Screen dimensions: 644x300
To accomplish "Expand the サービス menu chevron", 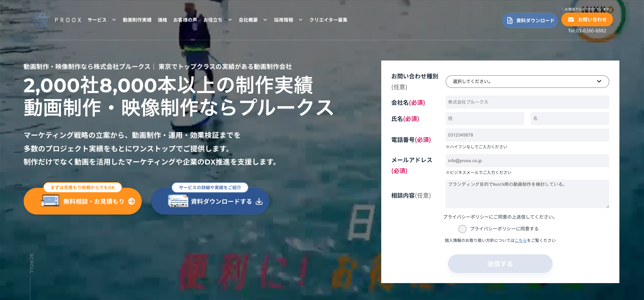I will coord(114,20).
